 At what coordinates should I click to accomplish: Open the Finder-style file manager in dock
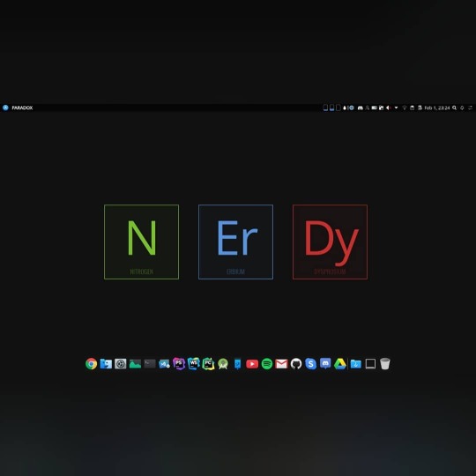point(106,364)
